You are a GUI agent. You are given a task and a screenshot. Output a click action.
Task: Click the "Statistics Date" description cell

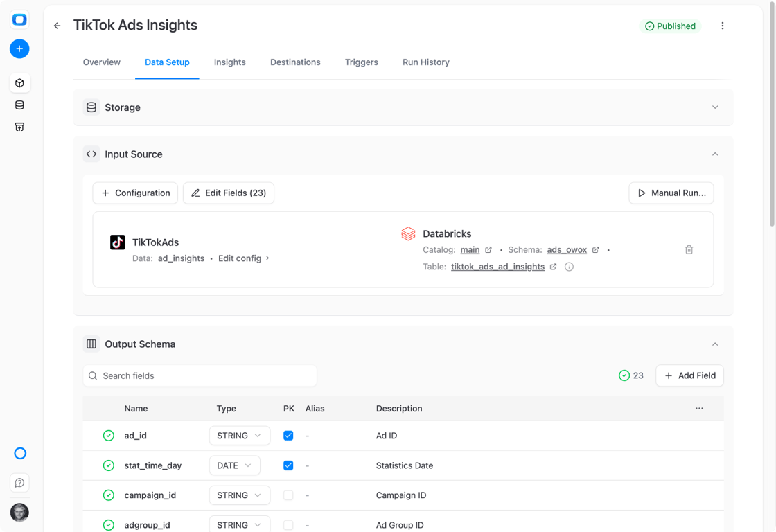[405, 465]
